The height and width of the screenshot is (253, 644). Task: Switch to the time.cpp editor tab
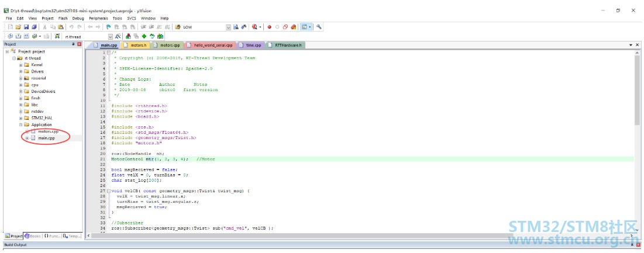point(250,45)
